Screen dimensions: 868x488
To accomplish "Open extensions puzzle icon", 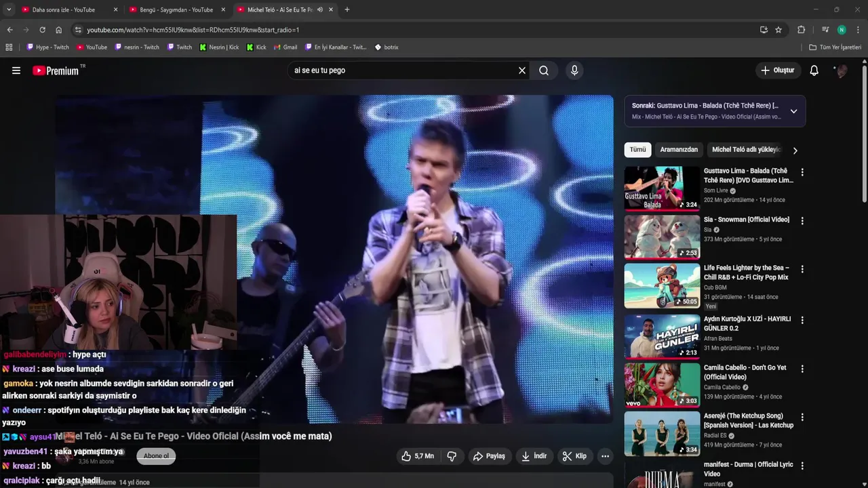I will click(801, 30).
